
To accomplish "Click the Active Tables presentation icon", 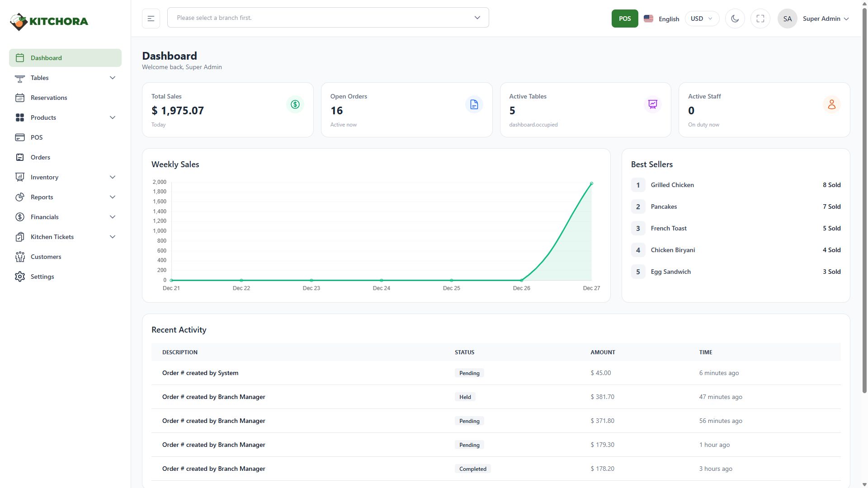I will (652, 104).
